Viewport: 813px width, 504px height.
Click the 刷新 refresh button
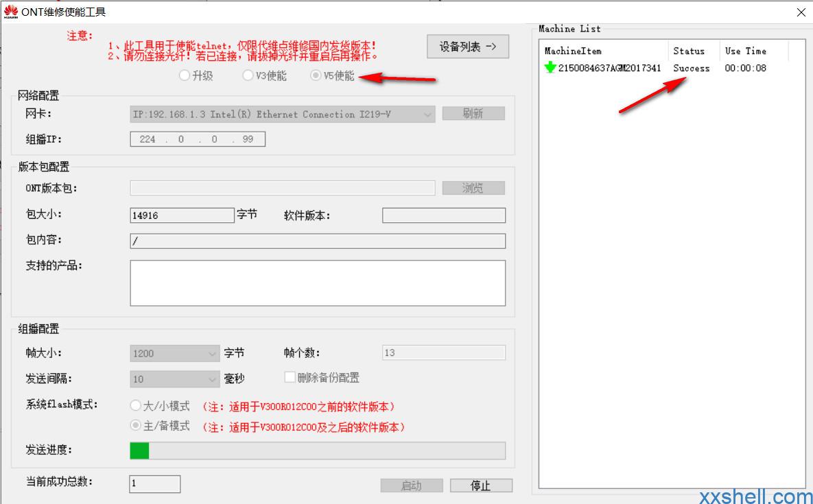pyautogui.click(x=473, y=114)
